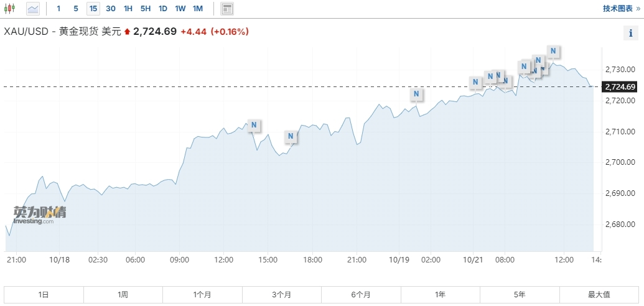The image size is (644, 306).
Task: Switch to the 1个月 range tab
Action: pyautogui.click(x=202, y=294)
